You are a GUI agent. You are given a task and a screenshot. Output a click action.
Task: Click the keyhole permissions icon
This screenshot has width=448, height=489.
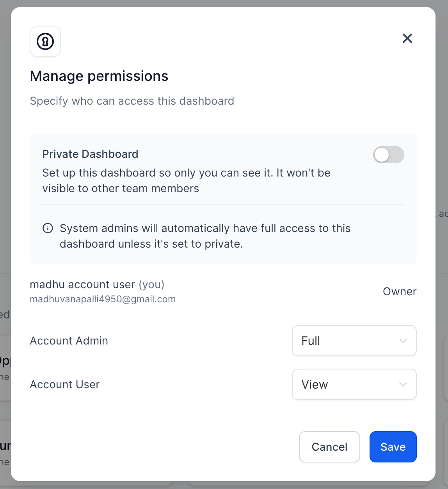point(45,41)
